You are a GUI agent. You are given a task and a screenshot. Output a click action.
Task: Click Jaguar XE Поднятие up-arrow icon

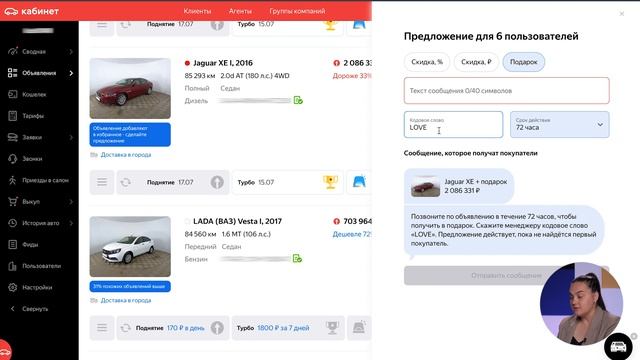217,182
